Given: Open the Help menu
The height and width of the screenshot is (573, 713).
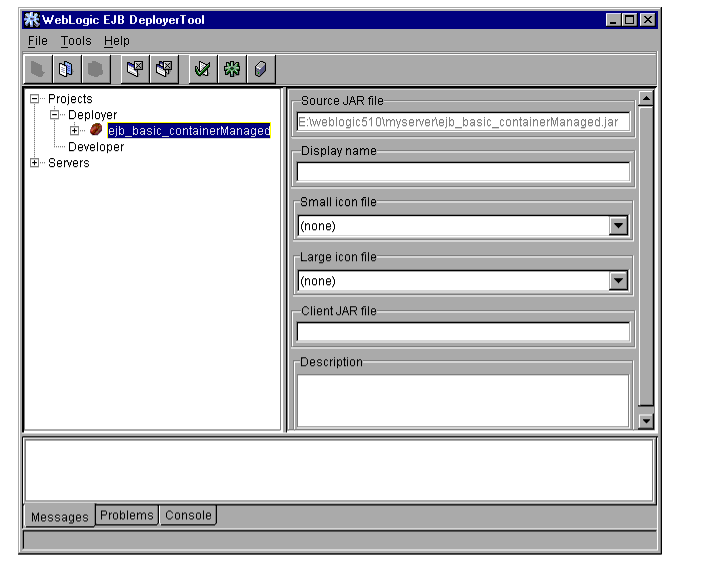Looking at the screenshot, I should pyautogui.click(x=116, y=41).
